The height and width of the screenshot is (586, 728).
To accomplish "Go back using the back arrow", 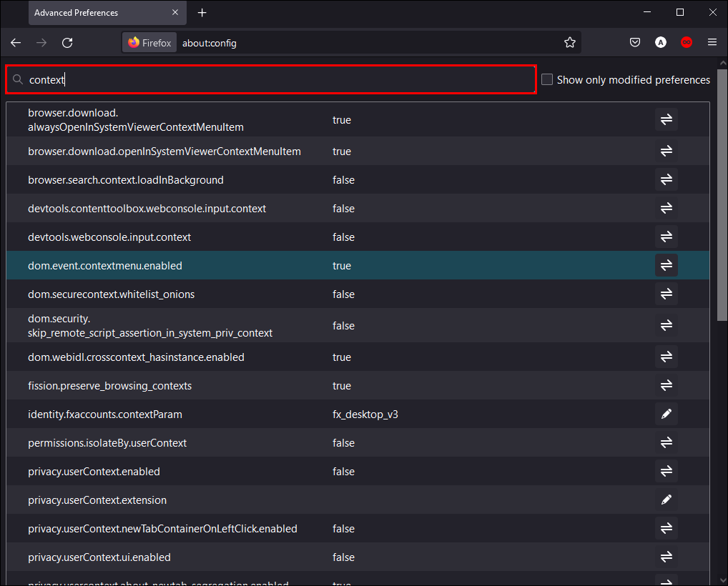I will (16, 43).
